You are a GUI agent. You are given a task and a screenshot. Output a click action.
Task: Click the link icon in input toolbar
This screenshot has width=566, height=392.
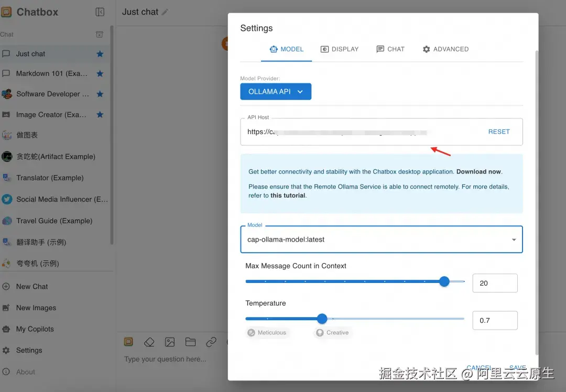point(211,342)
